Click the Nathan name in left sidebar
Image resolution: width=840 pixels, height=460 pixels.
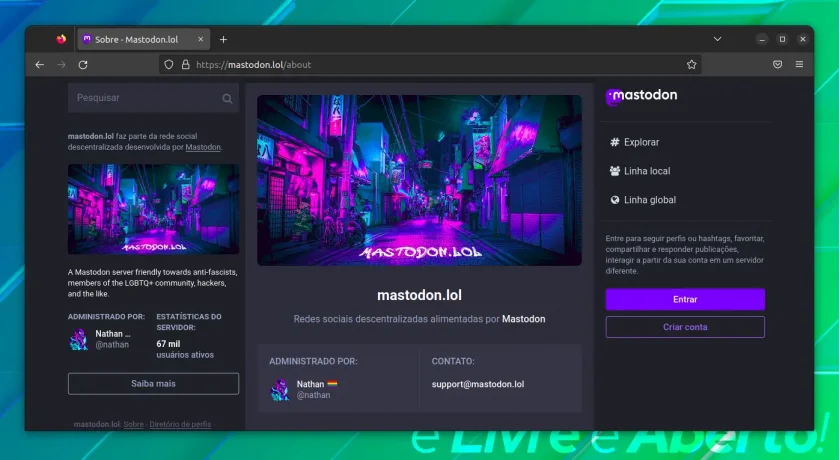tap(112, 334)
